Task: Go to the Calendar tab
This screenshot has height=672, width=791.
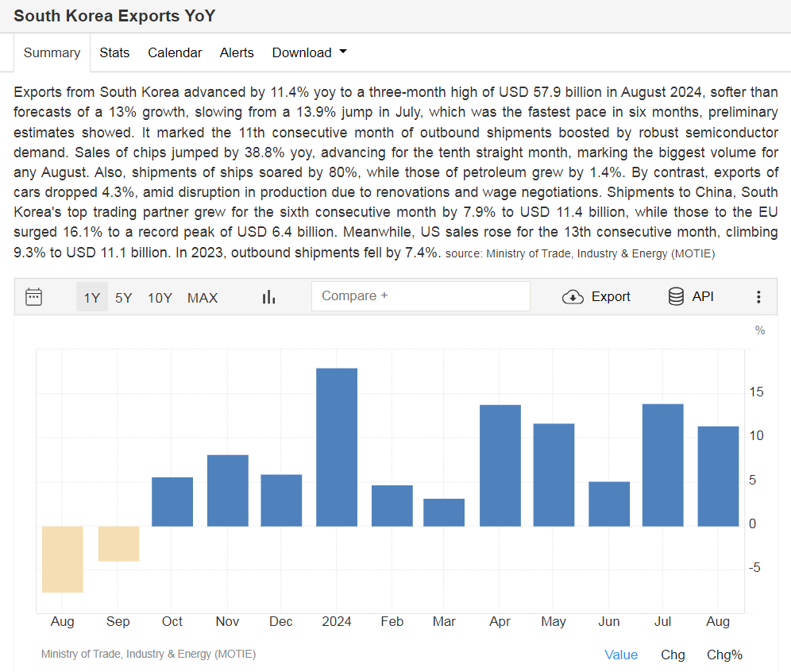Action: [x=175, y=52]
